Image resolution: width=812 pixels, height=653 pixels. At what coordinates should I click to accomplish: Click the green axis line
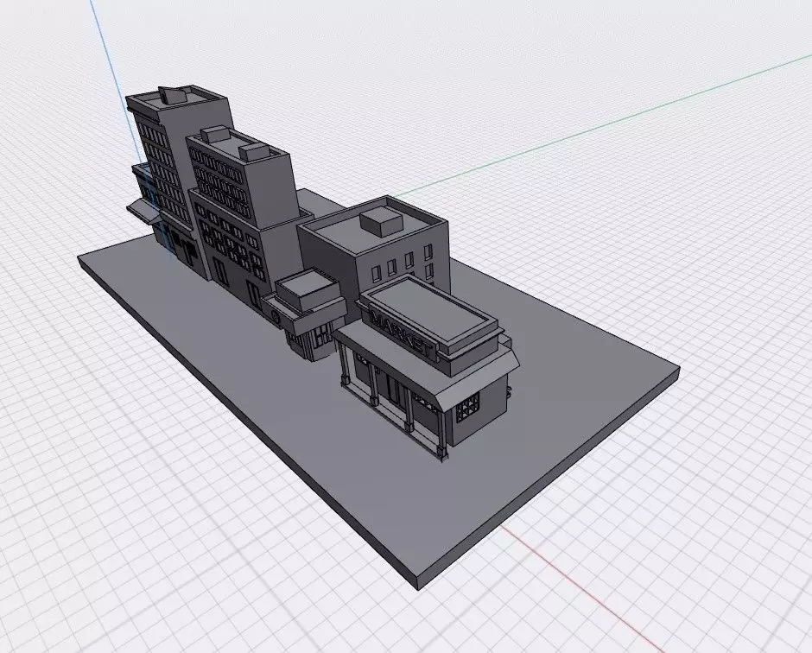[x=603, y=124]
